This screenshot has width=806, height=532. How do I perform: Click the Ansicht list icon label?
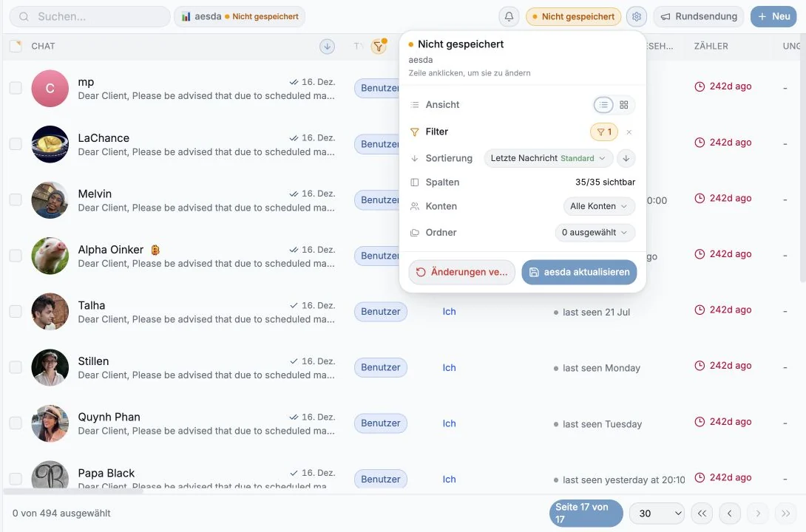coord(414,105)
